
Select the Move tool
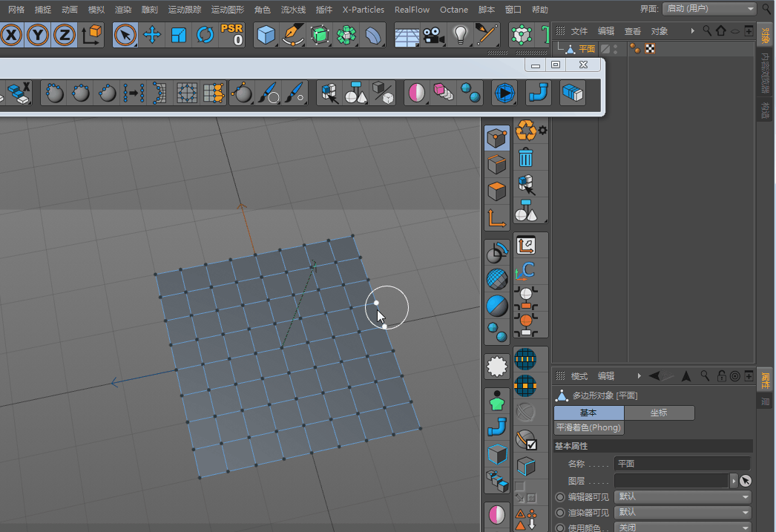(152, 35)
